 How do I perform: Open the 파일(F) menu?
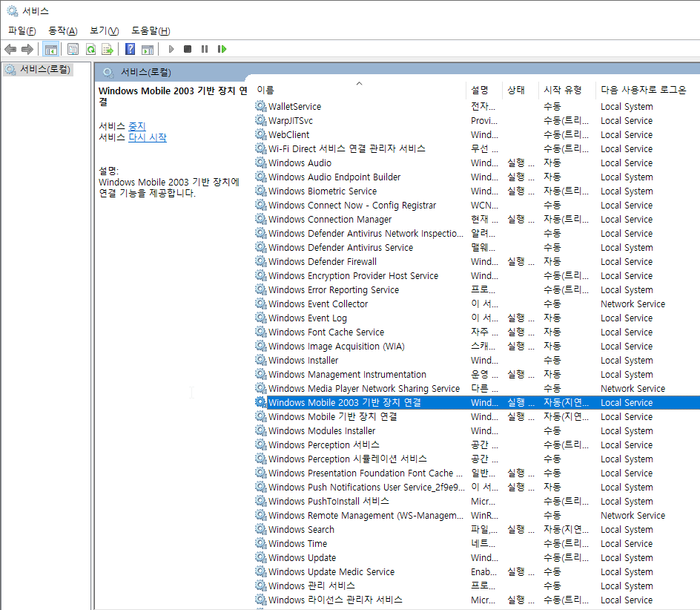point(22,31)
